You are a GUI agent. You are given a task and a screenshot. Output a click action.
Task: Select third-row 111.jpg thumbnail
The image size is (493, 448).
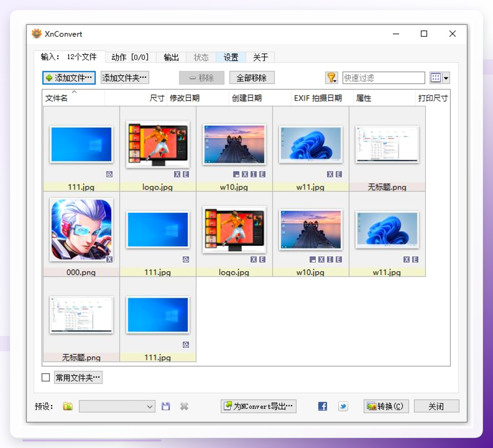point(157,315)
